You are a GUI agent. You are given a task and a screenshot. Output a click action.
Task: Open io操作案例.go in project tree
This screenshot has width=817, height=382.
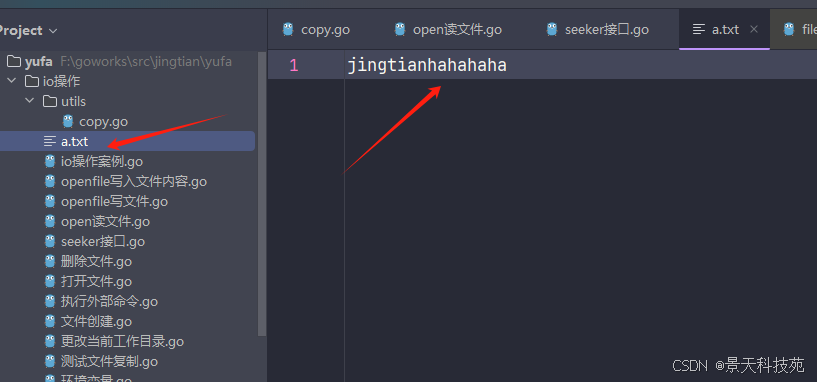click(102, 162)
